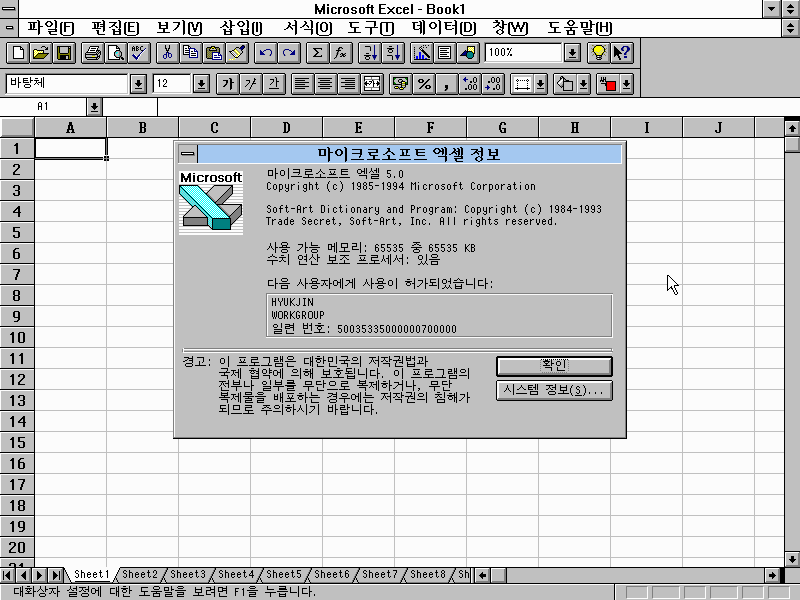The height and width of the screenshot is (600, 800).
Task: Open the 파일(F) menu
Action: (51, 28)
